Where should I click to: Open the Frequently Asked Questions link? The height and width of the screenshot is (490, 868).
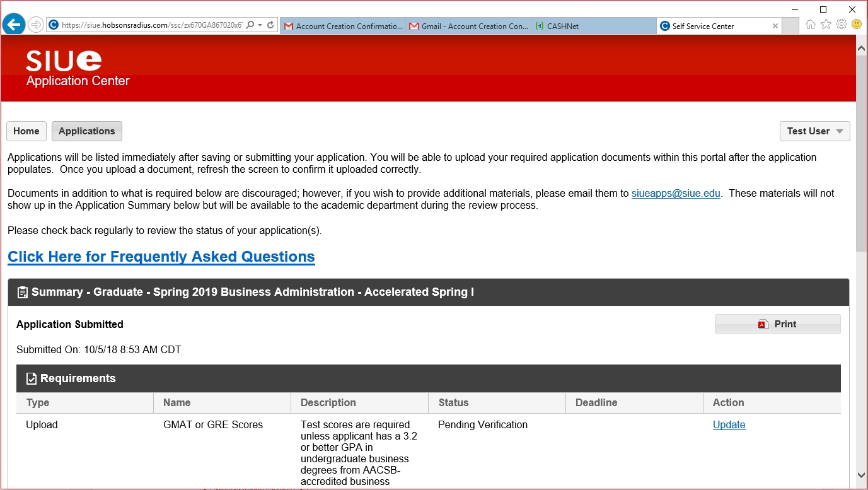(x=161, y=257)
